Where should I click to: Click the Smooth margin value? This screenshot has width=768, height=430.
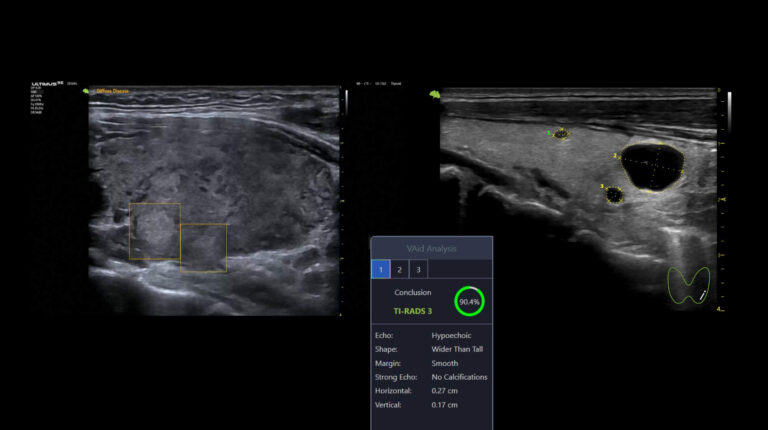[445, 363]
